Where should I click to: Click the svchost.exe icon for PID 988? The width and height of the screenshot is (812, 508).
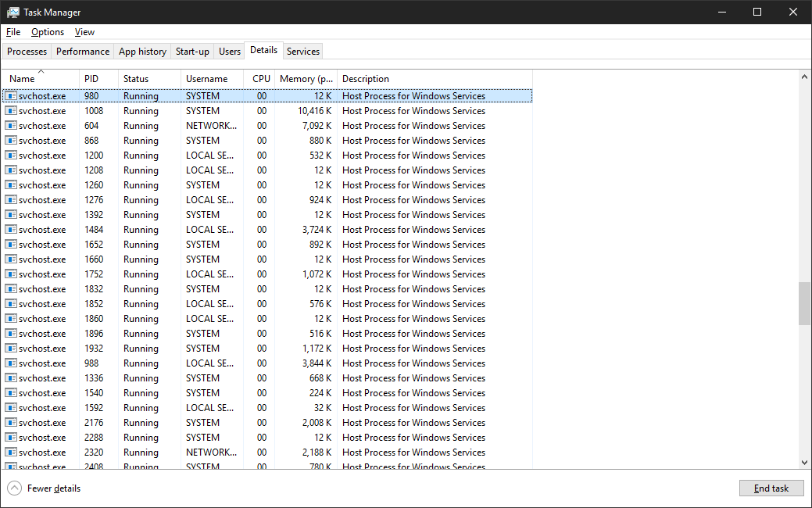click(11, 363)
